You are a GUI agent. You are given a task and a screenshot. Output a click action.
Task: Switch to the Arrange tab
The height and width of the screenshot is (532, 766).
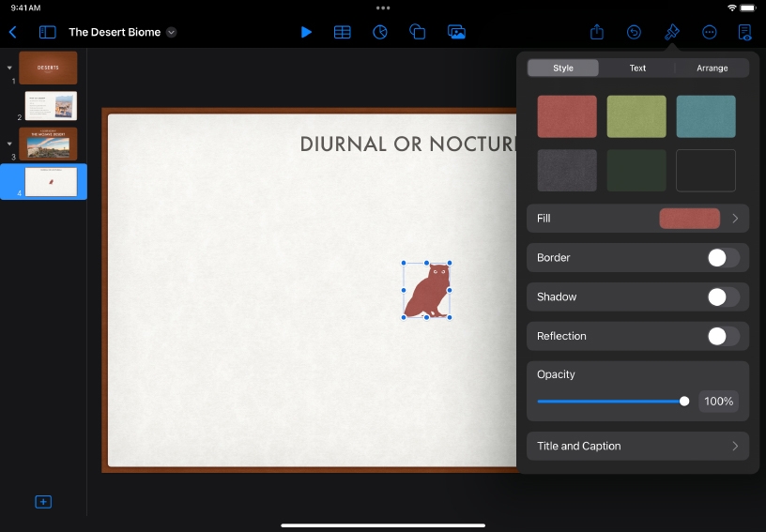click(x=712, y=68)
